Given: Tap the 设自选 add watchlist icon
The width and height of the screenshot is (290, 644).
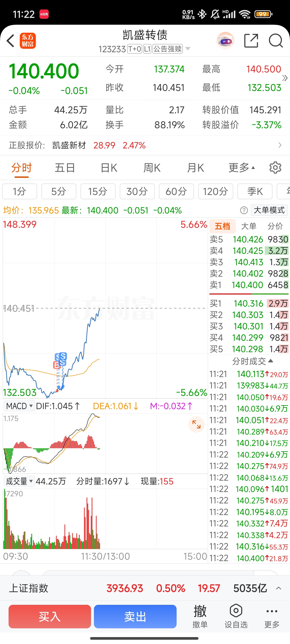Looking at the screenshot, I should [x=236, y=616].
